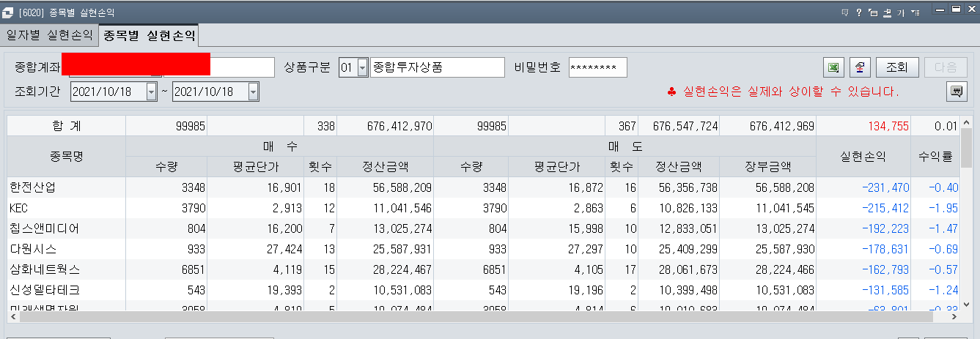Screen dimensions: 980x339
Task: Click 삼화네트웍스 realized loss -162,793
Action: tap(884, 269)
